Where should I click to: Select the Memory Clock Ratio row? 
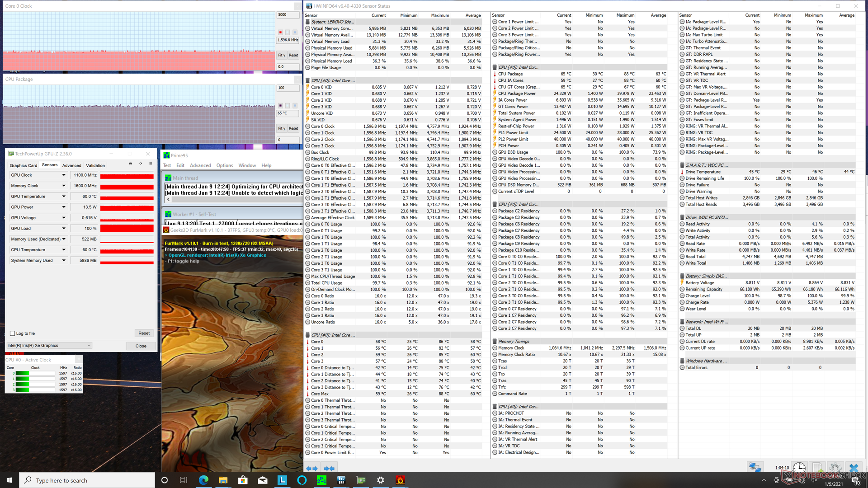(x=580, y=355)
